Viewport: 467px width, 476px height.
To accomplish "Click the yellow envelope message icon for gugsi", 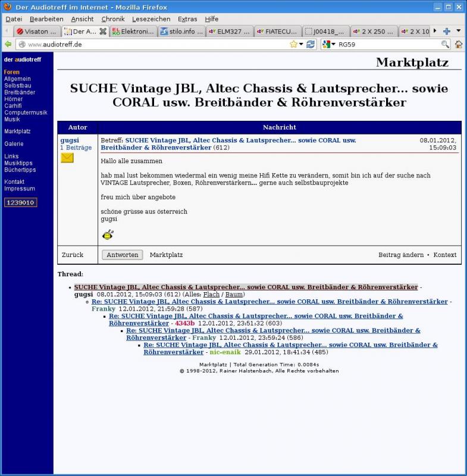I will [x=67, y=158].
